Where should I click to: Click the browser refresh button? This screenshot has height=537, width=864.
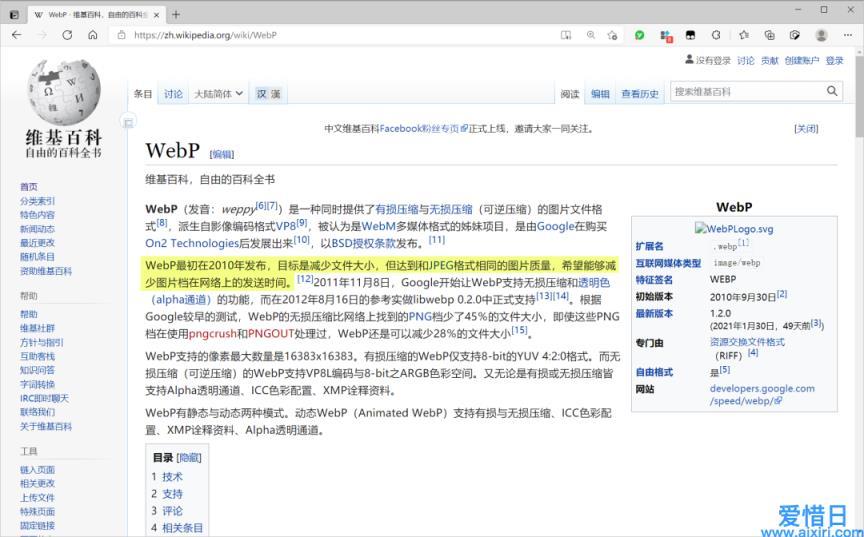[x=67, y=35]
